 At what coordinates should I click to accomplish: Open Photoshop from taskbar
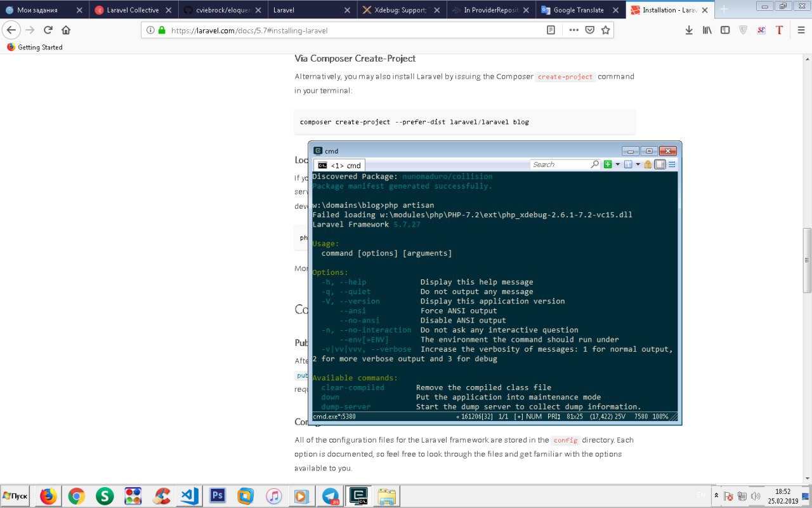point(218,496)
